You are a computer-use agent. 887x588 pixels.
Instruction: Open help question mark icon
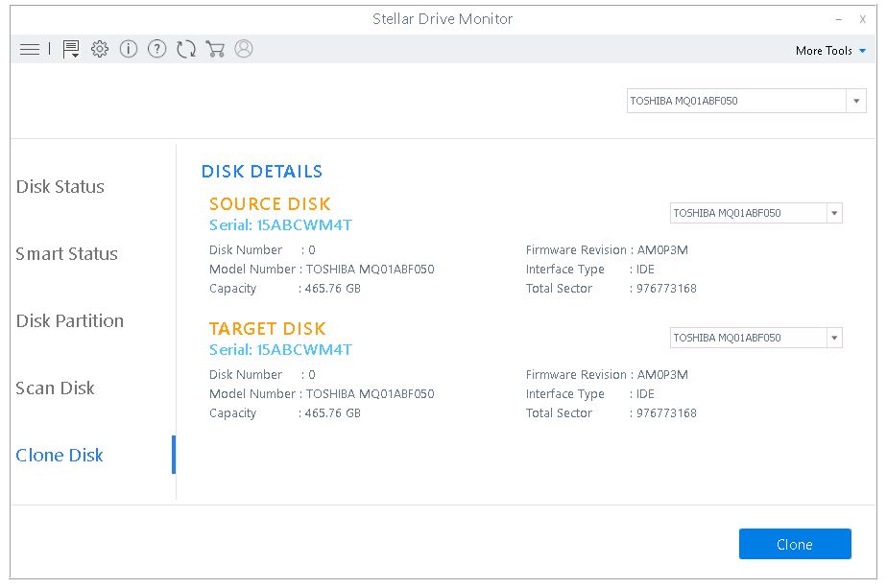[x=156, y=49]
